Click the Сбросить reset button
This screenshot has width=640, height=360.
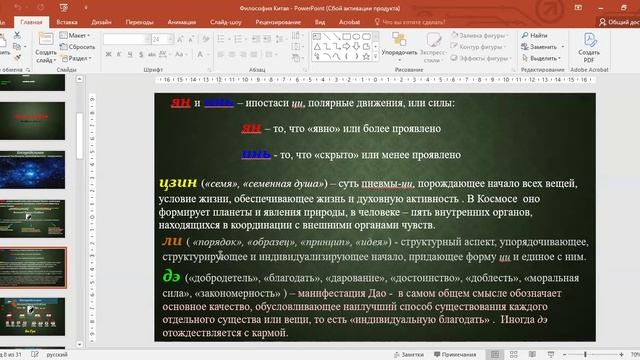click(x=78, y=47)
